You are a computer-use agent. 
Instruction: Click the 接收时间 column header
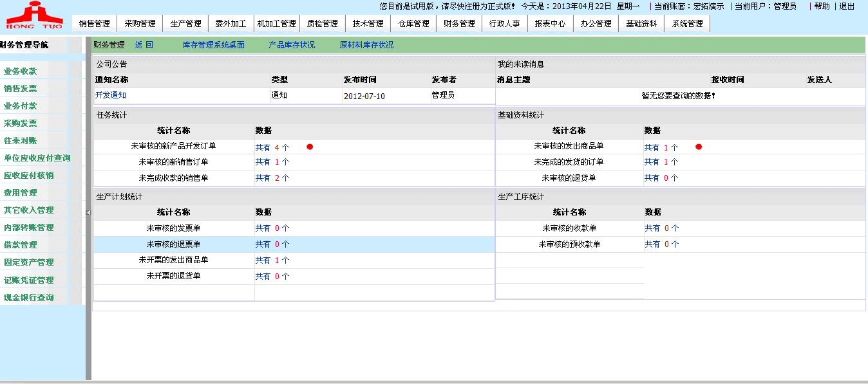pyautogui.click(x=728, y=80)
